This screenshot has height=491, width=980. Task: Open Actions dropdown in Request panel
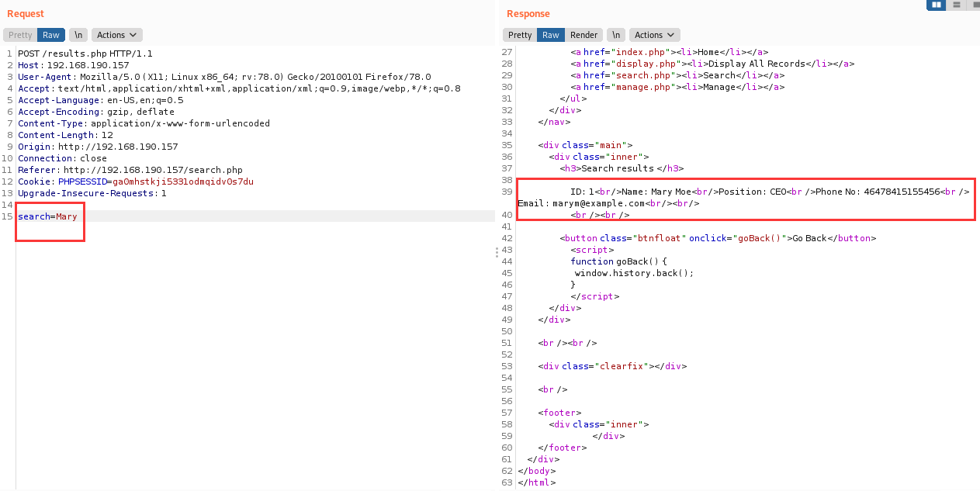pos(117,35)
